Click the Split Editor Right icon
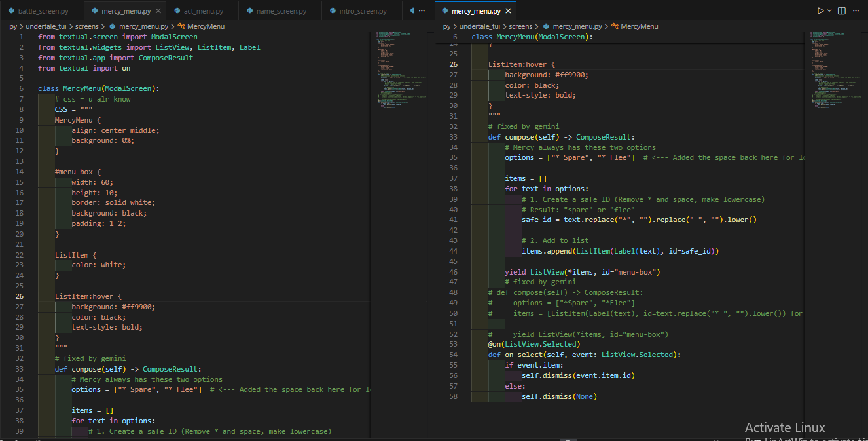The width and height of the screenshot is (868, 441). pos(842,11)
